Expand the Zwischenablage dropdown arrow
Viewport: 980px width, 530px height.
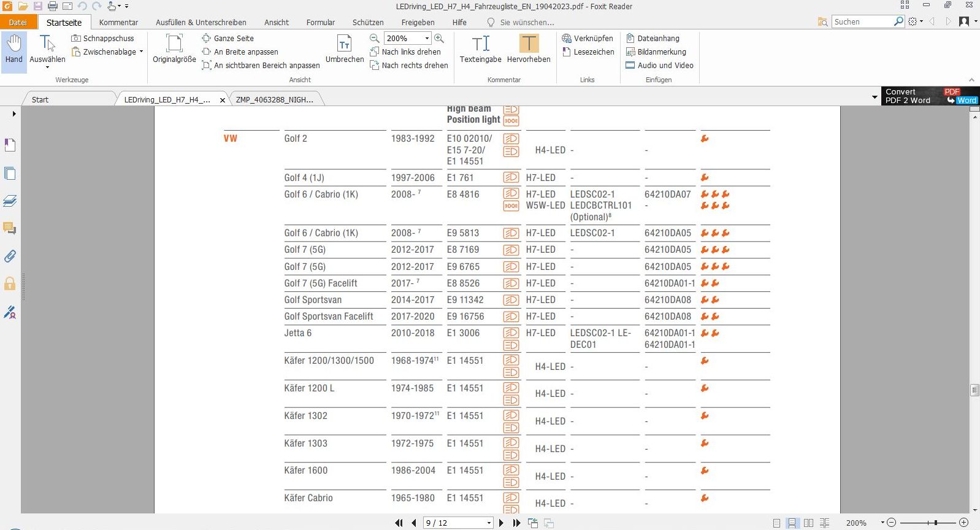pos(141,52)
